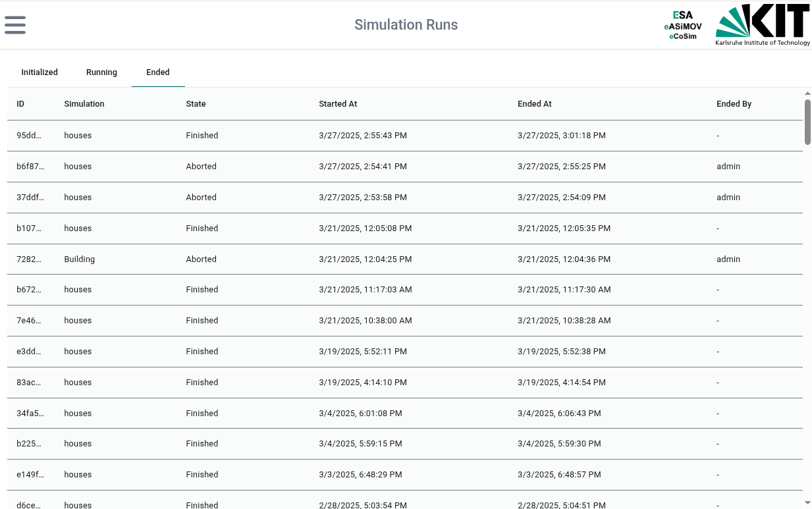Click the KIT logo

pos(763,25)
